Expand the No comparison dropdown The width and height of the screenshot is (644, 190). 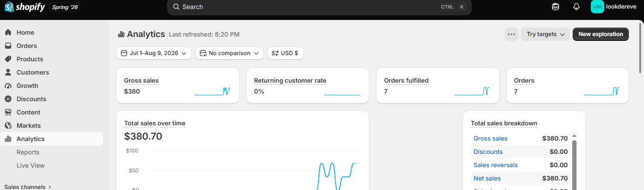[230, 53]
